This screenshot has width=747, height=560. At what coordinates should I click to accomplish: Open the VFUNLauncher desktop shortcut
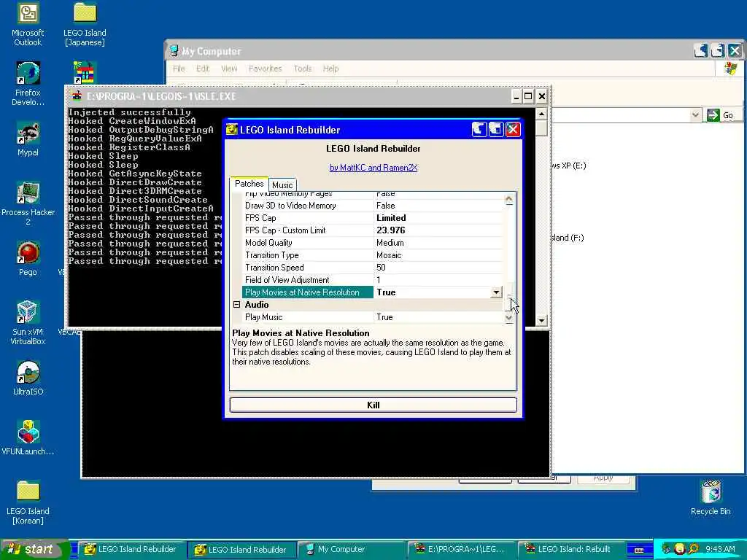28,437
